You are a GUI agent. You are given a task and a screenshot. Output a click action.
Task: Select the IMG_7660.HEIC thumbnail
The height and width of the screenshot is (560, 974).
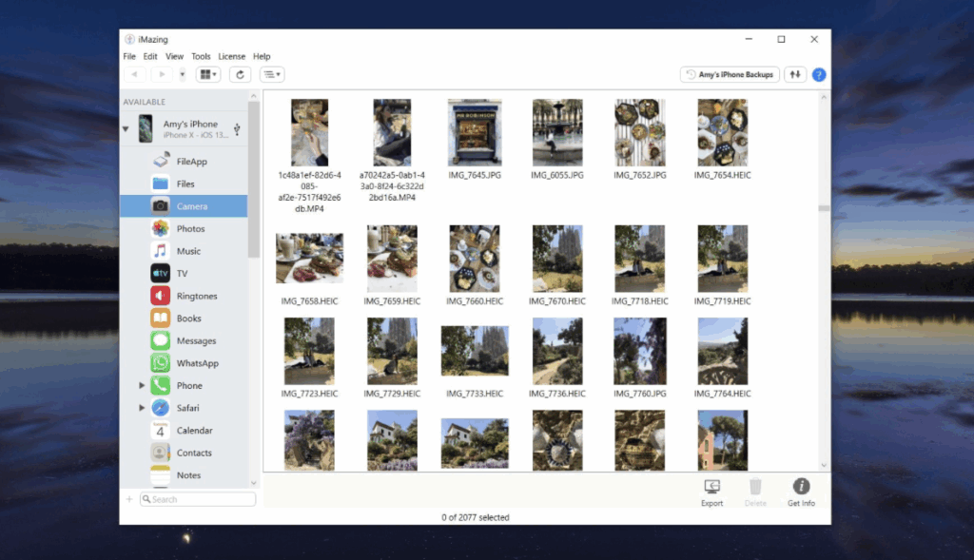[x=475, y=259]
